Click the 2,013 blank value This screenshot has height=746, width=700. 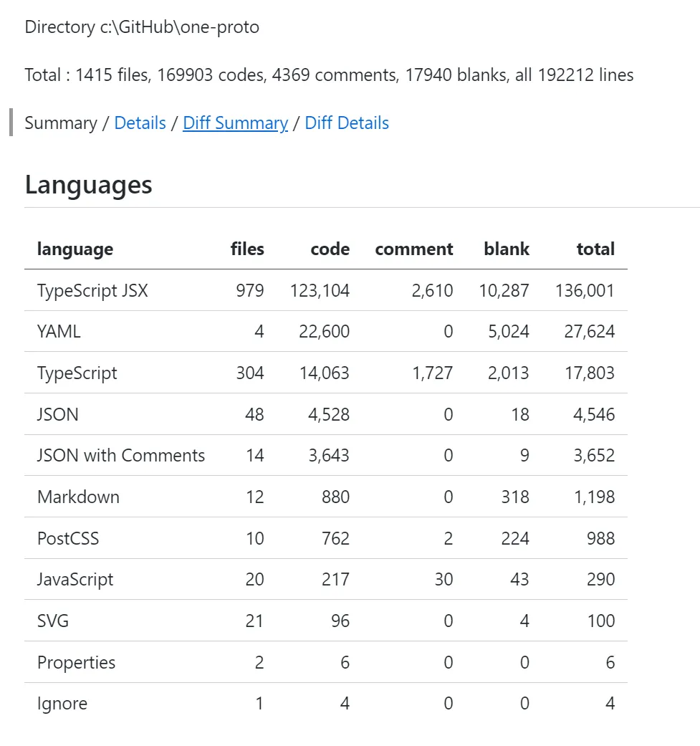(509, 373)
